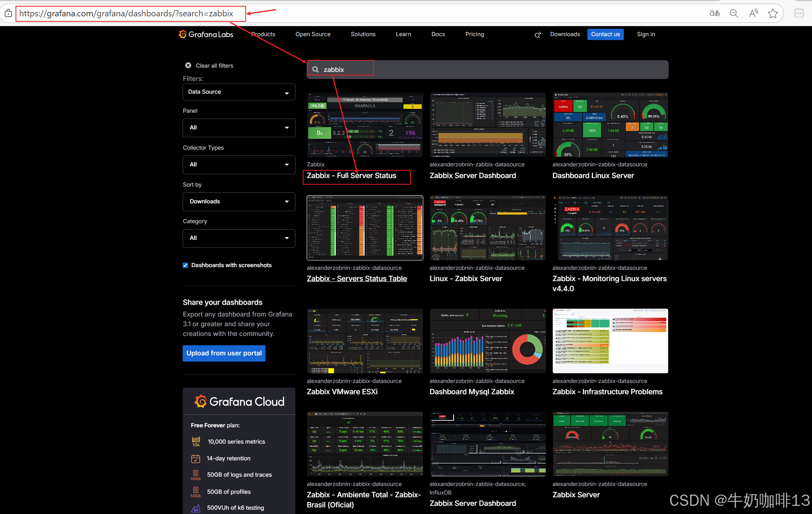The width and height of the screenshot is (812, 514).
Task: Toggle the Dashboards with screenshots checkbox
Action: 185,265
